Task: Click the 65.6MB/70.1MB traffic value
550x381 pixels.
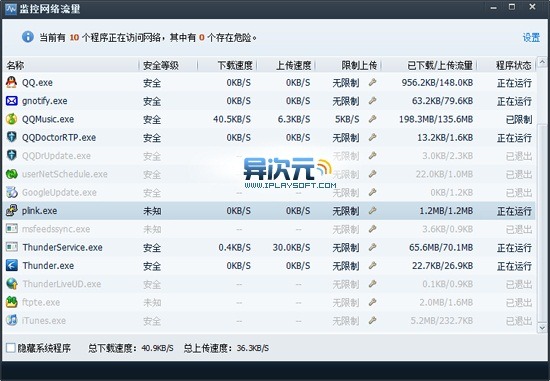Action: point(441,247)
